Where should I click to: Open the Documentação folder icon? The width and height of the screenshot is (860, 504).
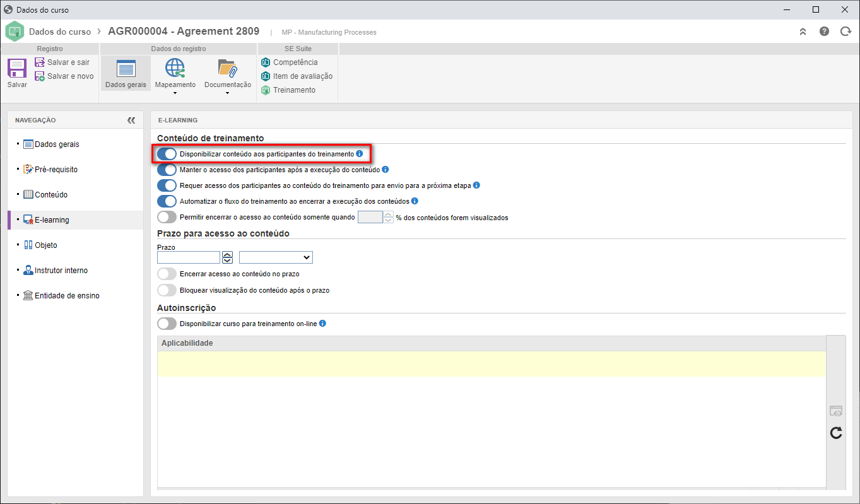pyautogui.click(x=227, y=68)
